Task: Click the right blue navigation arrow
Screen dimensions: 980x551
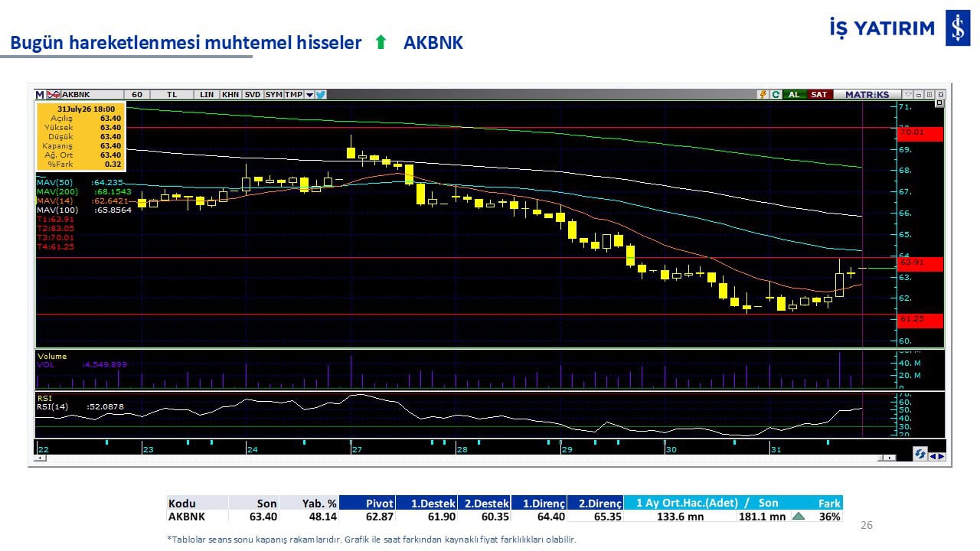Action: [941, 457]
